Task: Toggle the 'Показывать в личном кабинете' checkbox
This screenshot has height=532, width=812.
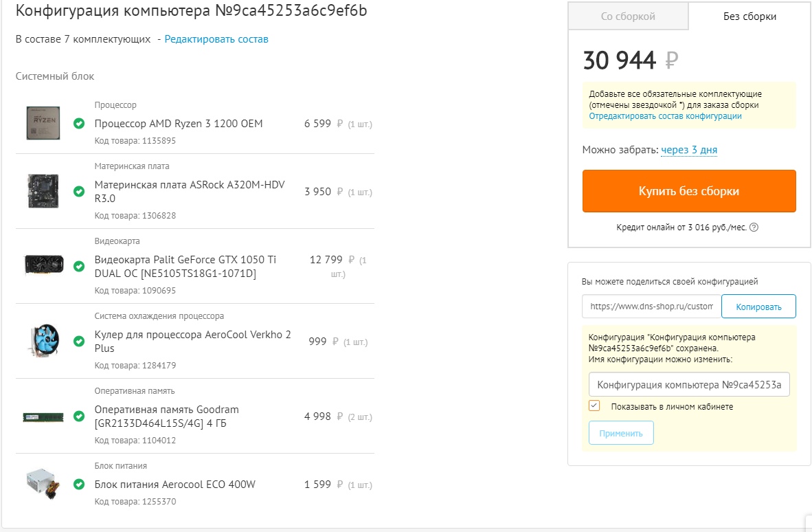Action: click(595, 406)
